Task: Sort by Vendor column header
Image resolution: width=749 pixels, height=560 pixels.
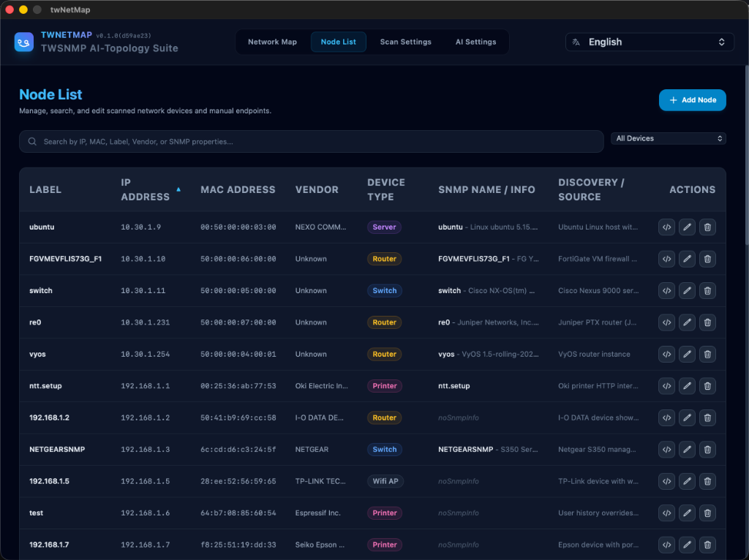Action: click(317, 189)
